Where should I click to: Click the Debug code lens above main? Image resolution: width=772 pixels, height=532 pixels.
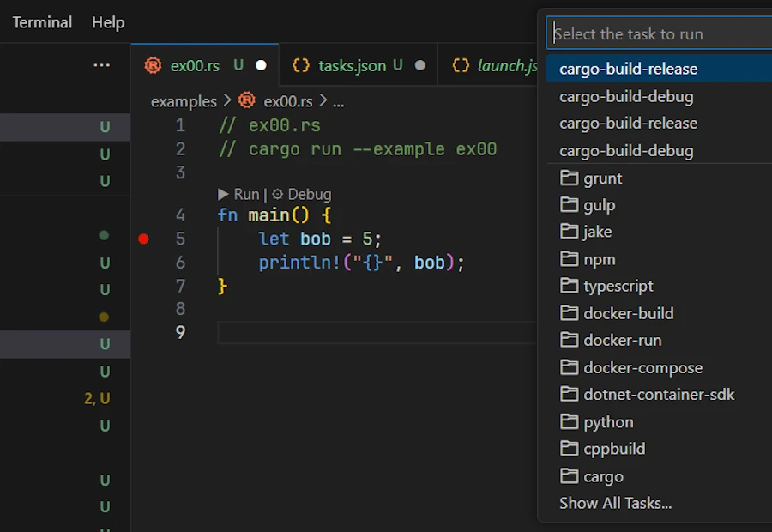coord(309,194)
